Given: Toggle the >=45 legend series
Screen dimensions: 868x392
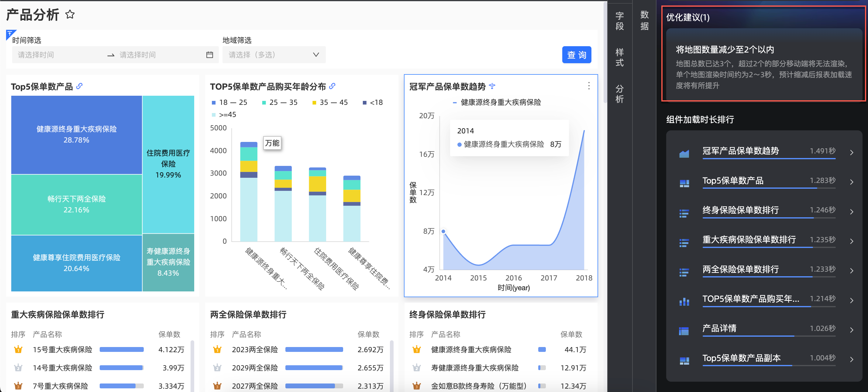Looking at the screenshot, I should pyautogui.click(x=224, y=115).
